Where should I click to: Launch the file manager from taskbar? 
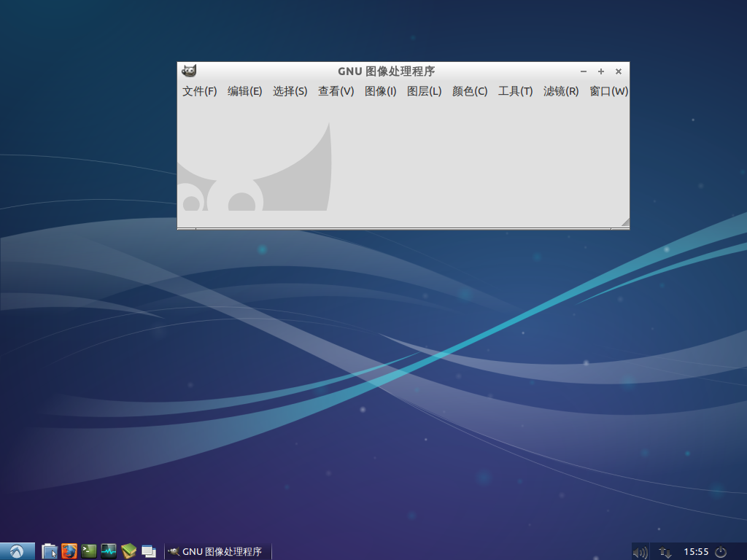[50, 551]
